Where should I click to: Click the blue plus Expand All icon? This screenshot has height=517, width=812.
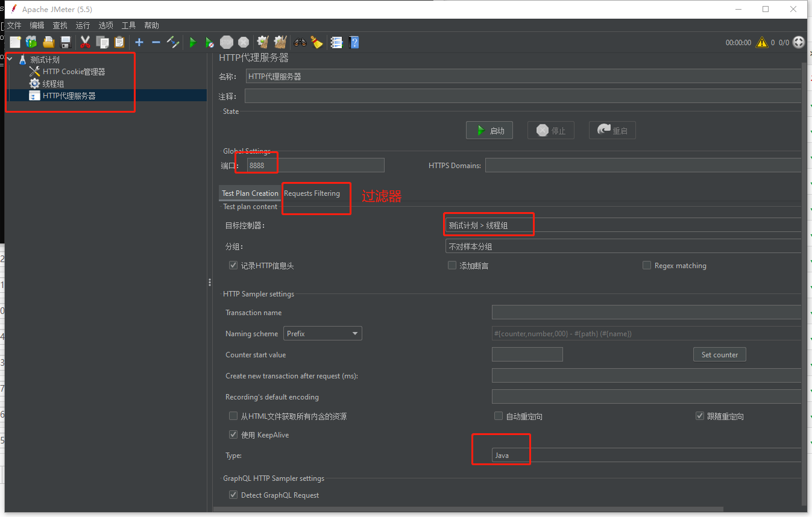click(x=139, y=42)
